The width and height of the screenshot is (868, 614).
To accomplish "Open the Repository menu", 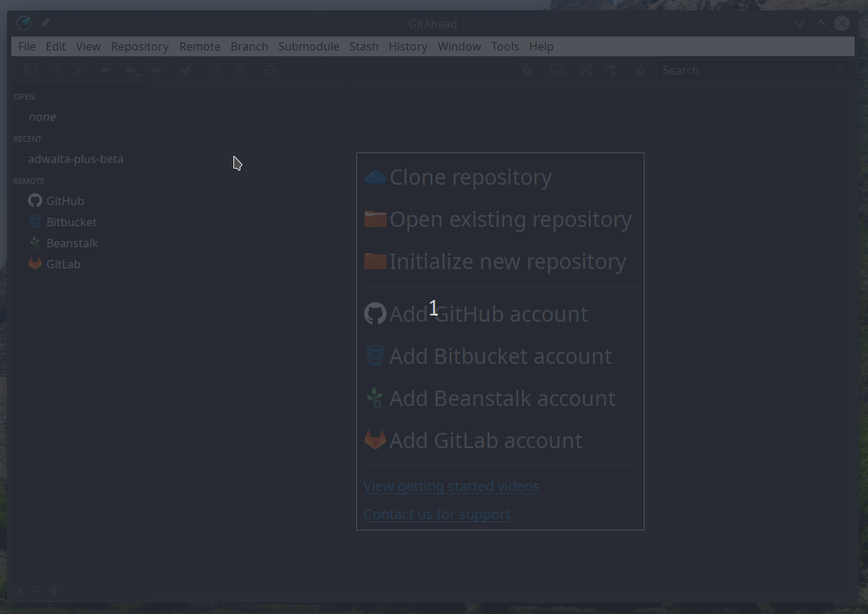I will (140, 46).
